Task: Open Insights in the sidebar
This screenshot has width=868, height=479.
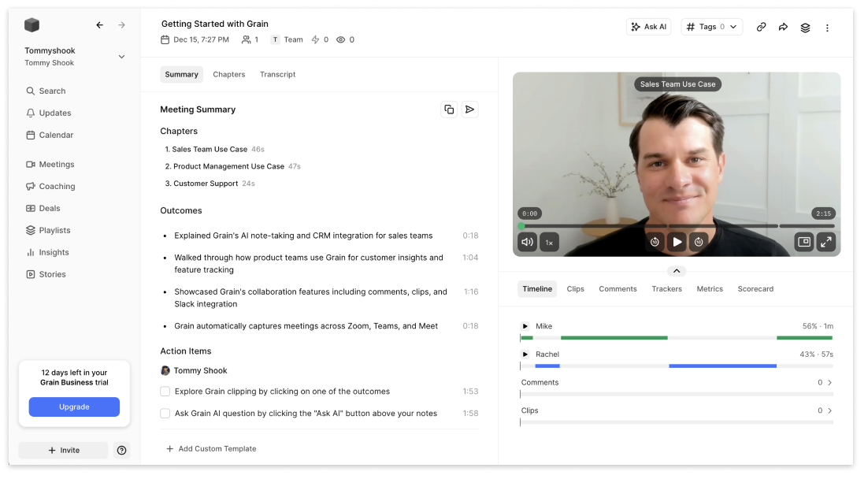Action: [x=47, y=253]
